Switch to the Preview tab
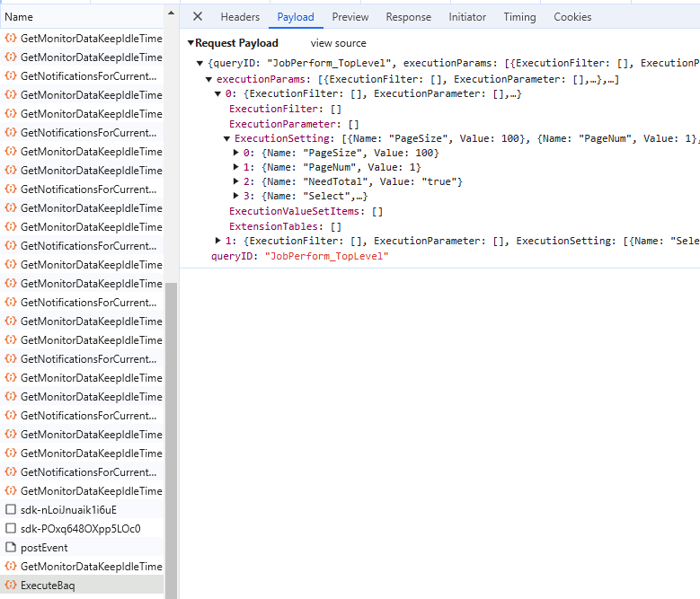Viewport: 700px width, 599px height. (x=350, y=17)
